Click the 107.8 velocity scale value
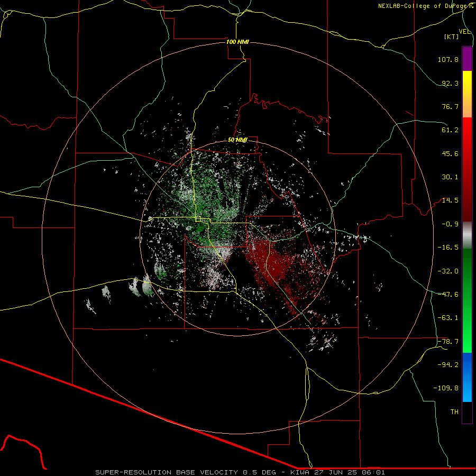Viewport: 476px width, 476px height. (x=448, y=59)
